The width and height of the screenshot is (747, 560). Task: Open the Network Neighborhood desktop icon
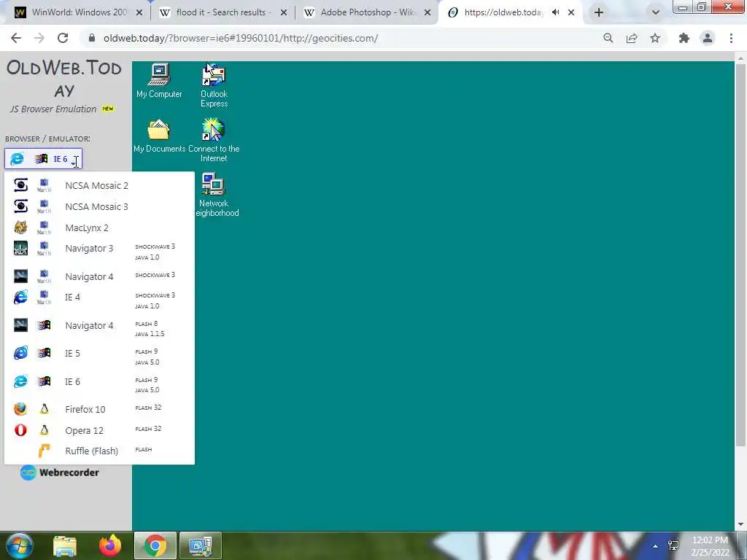click(x=214, y=195)
